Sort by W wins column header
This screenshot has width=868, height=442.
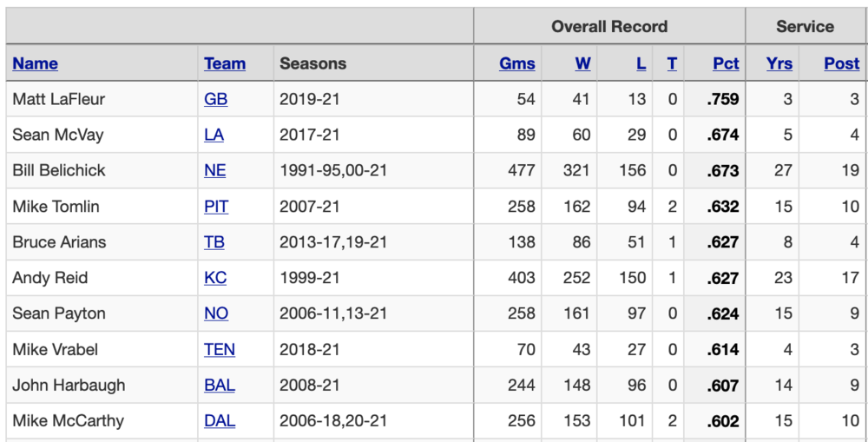pyautogui.click(x=582, y=63)
